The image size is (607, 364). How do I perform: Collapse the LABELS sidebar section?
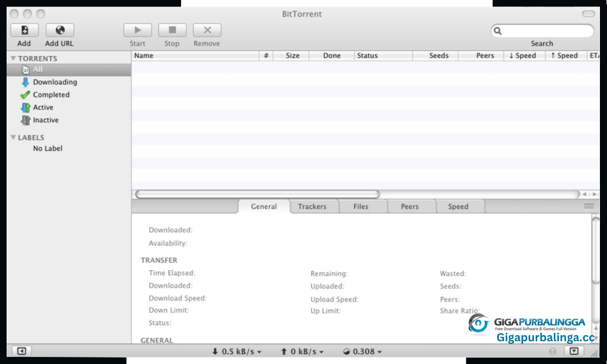14,138
